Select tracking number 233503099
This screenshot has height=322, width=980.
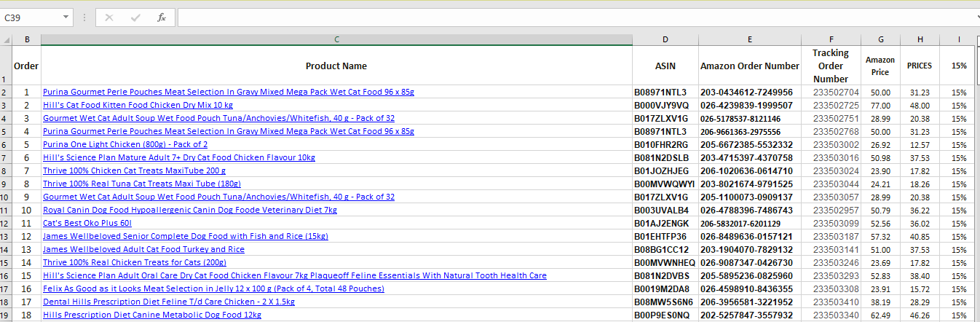pos(831,223)
